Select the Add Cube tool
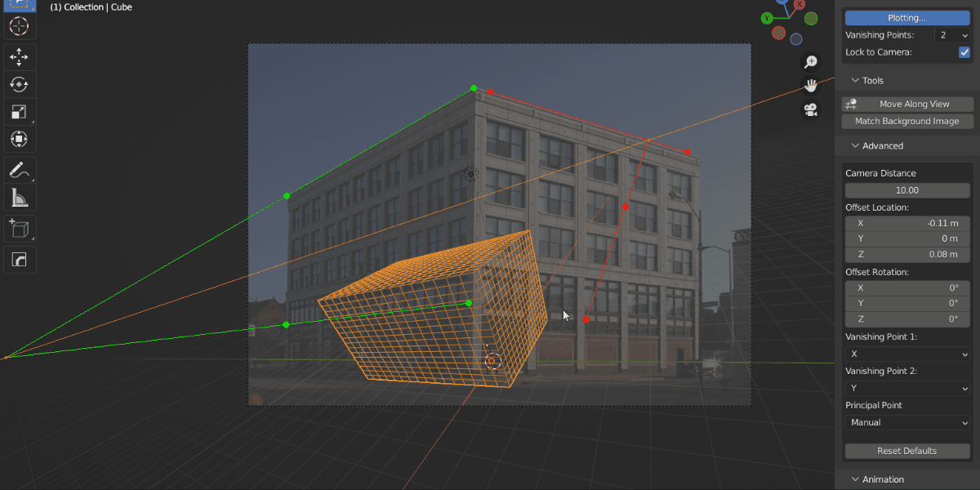 (x=19, y=229)
